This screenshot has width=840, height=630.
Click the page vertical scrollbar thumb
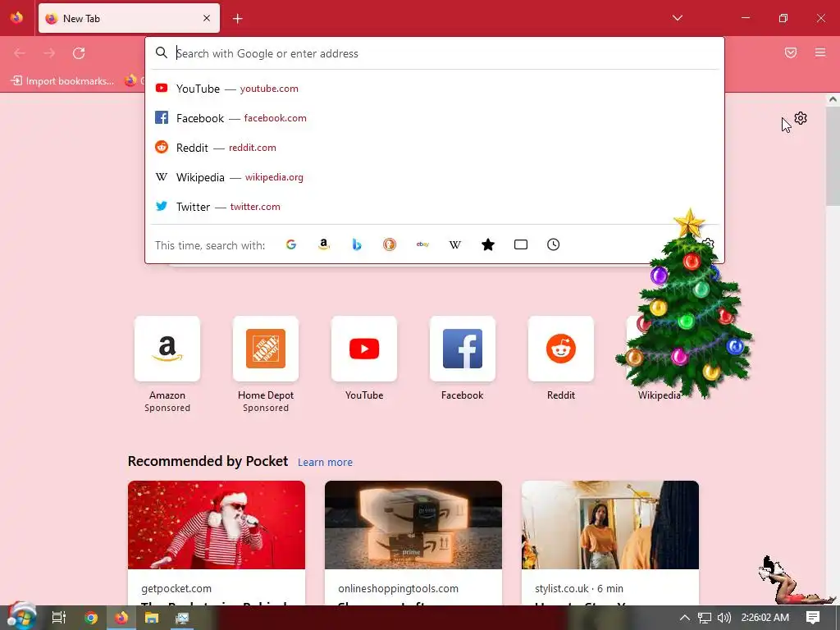tap(833, 156)
